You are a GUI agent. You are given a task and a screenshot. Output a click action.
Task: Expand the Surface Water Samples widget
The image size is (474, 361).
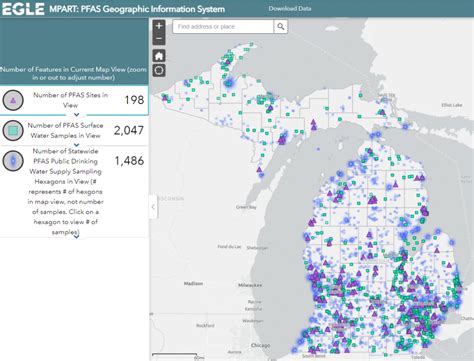tap(76, 145)
